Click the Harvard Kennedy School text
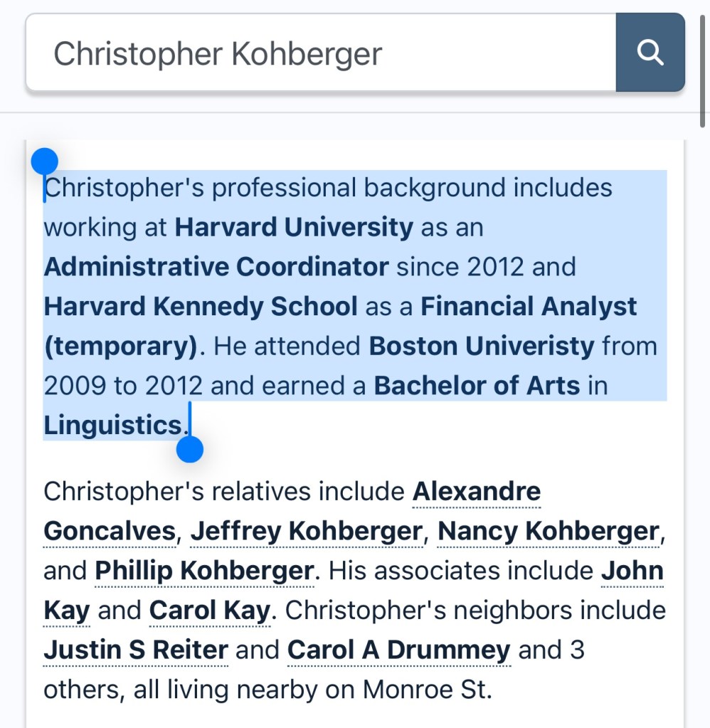 pos(201,307)
